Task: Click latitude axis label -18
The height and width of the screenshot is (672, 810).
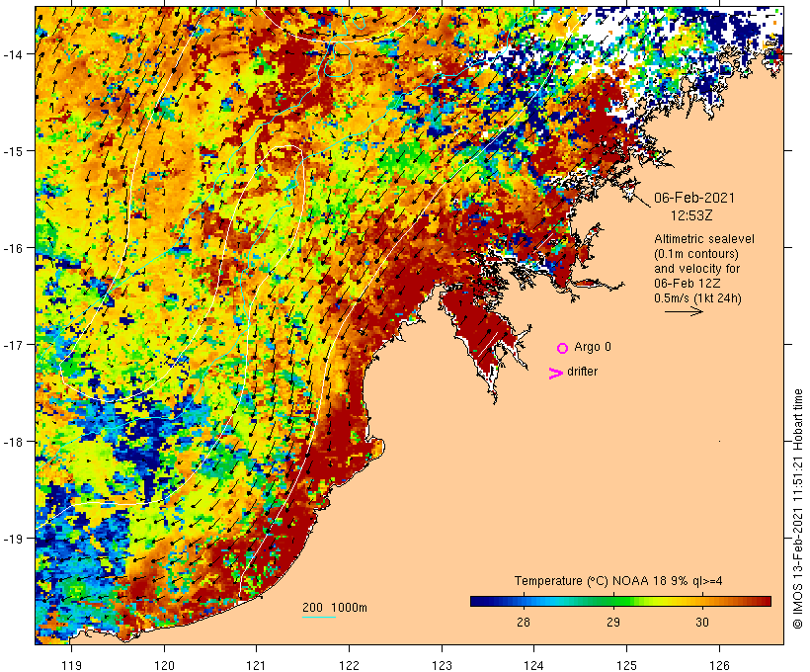Action: tap(12, 442)
